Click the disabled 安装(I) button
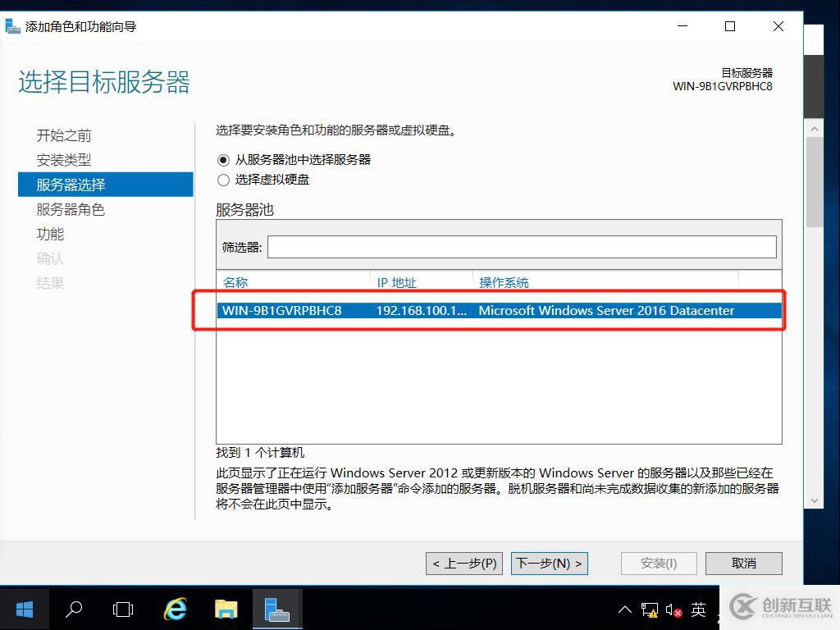840x630 pixels. click(659, 564)
